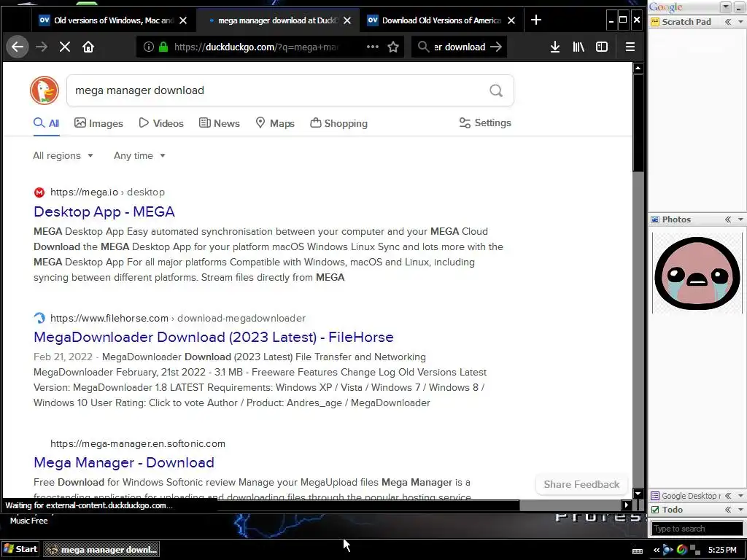747x560 pixels.
Task: Open 'MegaDownloader Download (2023 Latest) - FileHorse' result
Action: point(214,337)
